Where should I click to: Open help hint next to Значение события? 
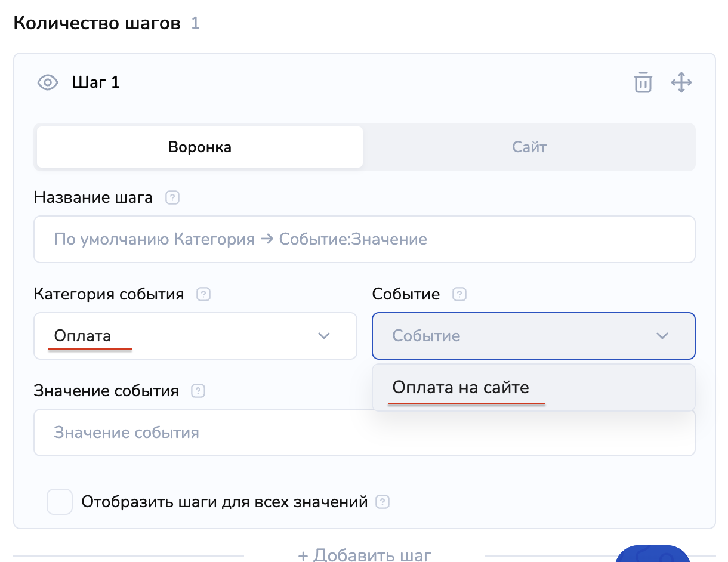(198, 391)
